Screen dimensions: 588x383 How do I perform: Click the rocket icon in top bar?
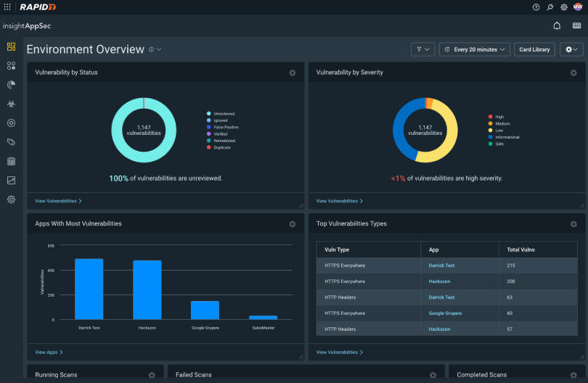550,7
